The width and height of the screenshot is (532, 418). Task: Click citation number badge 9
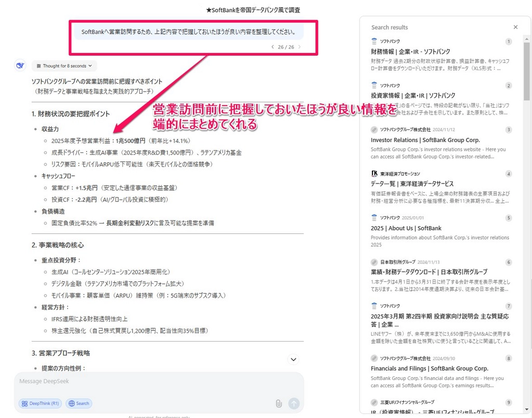coord(508,402)
